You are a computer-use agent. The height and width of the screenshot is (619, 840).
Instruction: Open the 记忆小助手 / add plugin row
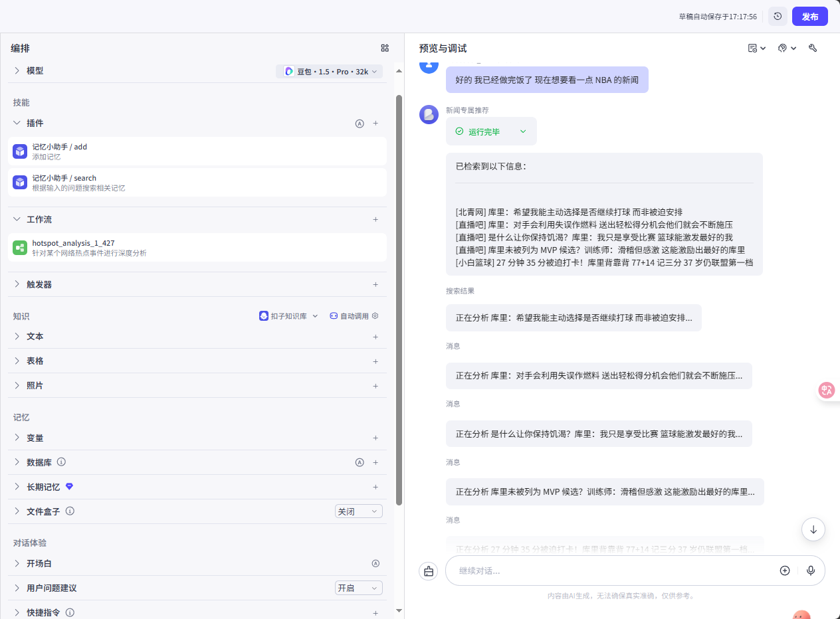(197, 151)
